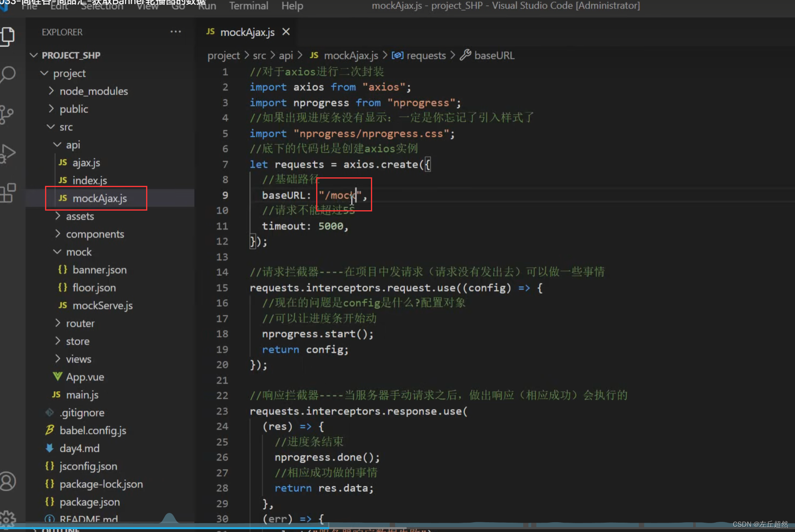Image resolution: width=795 pixels, height=532 pixels.
Task: Open banner.json in the file tree
Action: pos(99,270)
